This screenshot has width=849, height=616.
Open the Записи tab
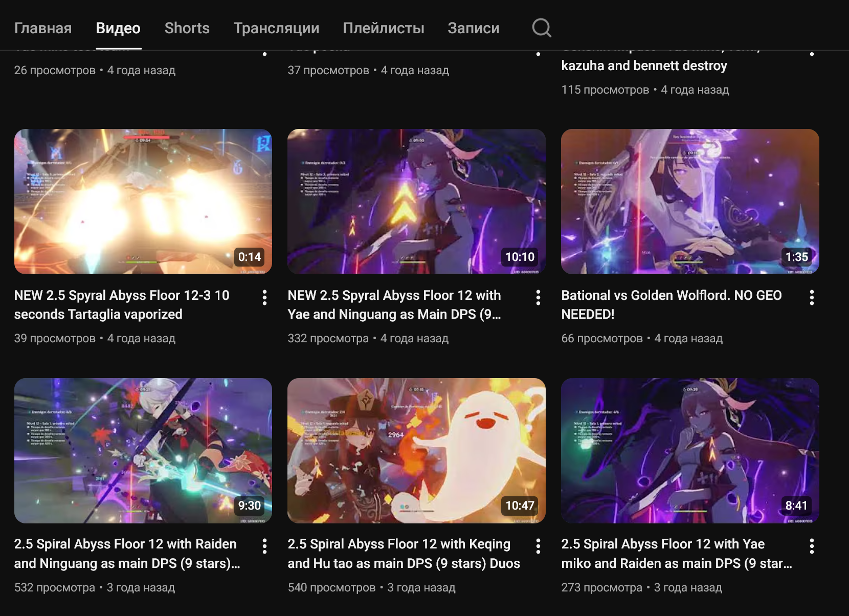(x=474, y=28)
